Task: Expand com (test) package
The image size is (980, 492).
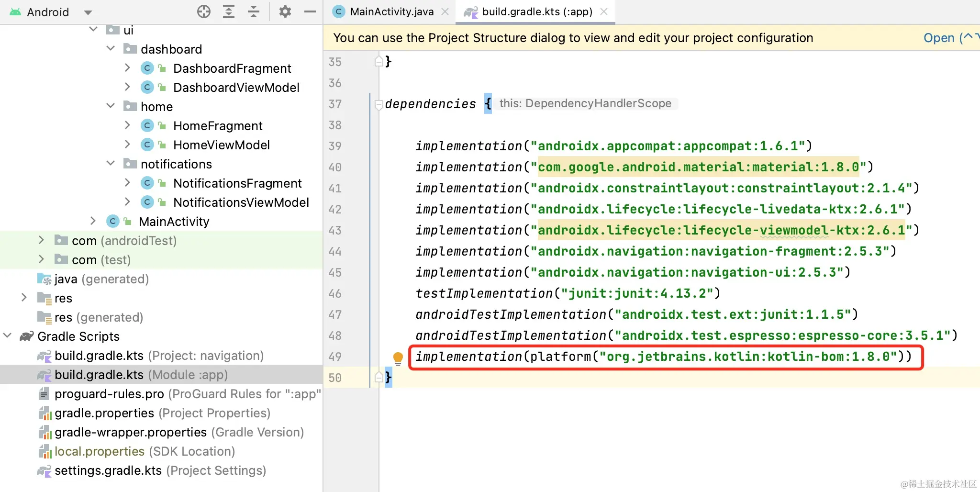Action: [x=41, y=259]
